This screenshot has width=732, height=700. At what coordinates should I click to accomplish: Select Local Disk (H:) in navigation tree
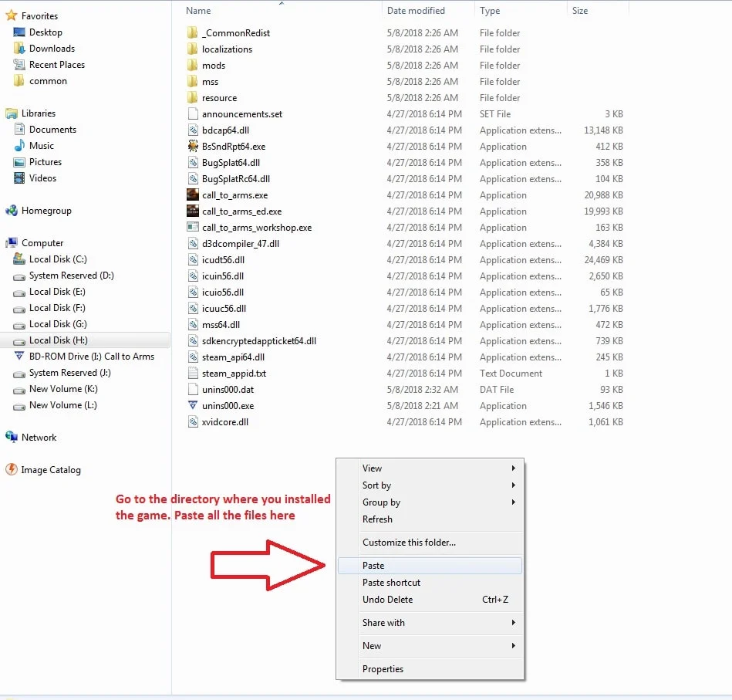tap(58, 340)
